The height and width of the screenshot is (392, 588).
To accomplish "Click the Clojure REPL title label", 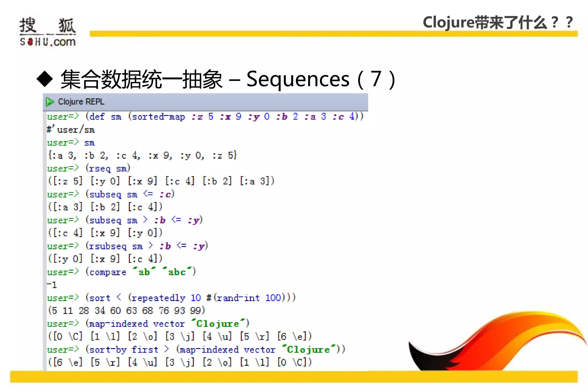I will point(81,102).
